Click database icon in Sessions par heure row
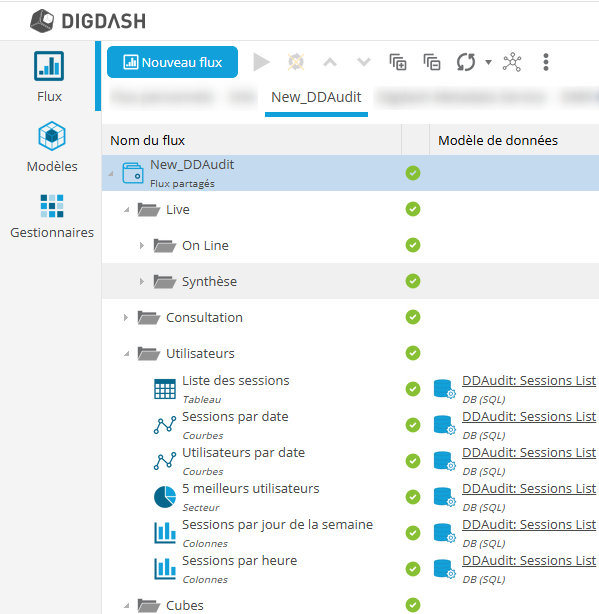This screenshot has height=614, width=599. [x=444, y=569]
